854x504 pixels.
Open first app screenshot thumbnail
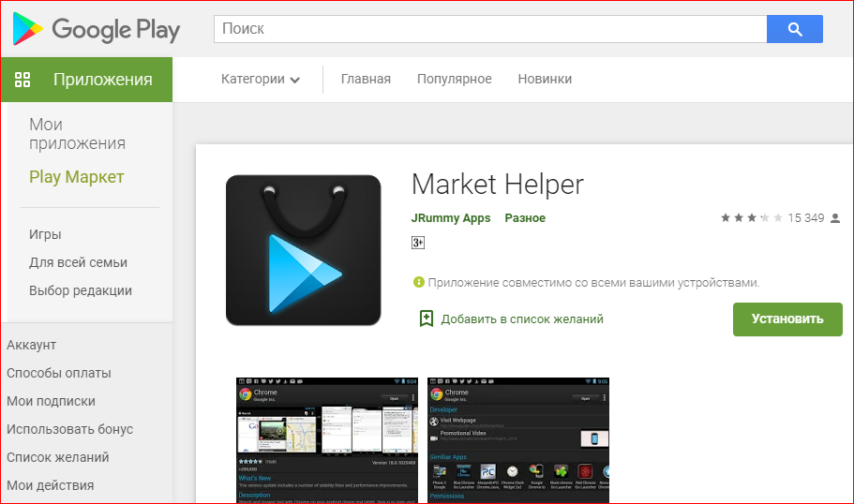pos(327,440)
